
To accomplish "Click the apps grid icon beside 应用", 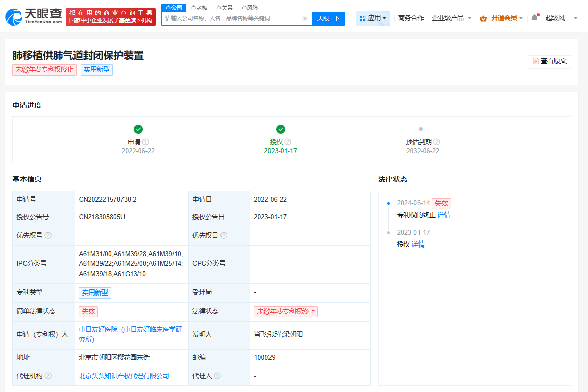I will click(x=362, y=18).
